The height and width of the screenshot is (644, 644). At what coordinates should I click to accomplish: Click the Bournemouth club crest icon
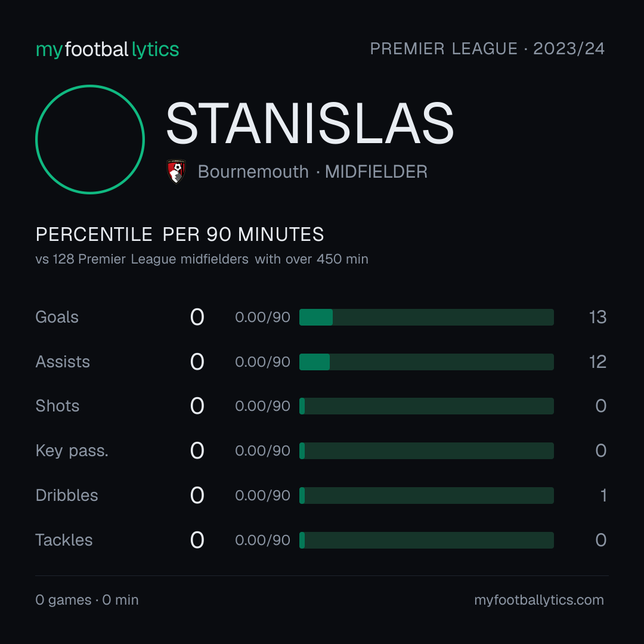[x=177, y=171]
